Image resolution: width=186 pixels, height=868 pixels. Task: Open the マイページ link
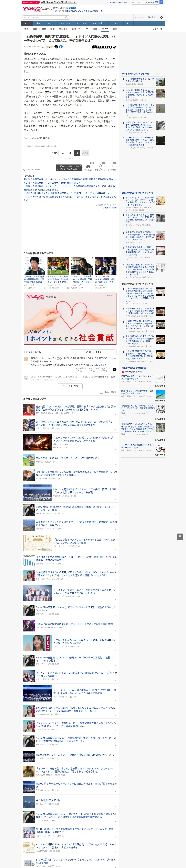pyautogui.click(x=139, y=18)
